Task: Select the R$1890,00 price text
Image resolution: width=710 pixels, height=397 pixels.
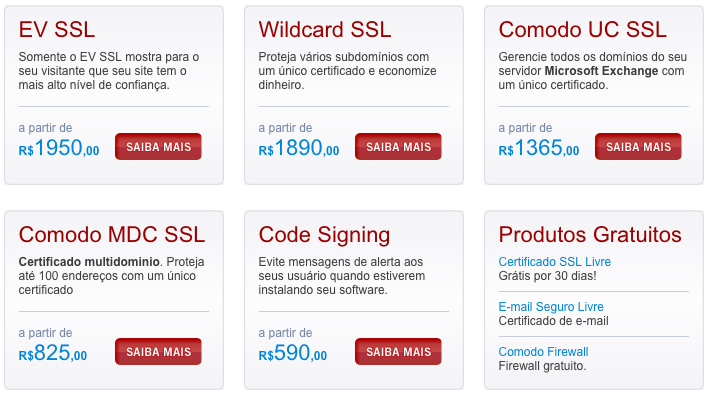Action: 299,148
